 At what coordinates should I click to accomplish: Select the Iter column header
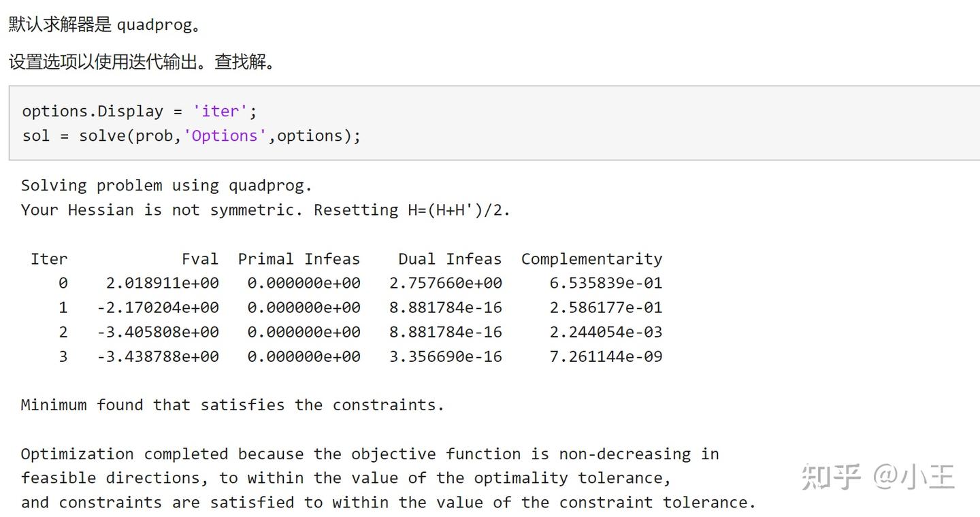49,258
